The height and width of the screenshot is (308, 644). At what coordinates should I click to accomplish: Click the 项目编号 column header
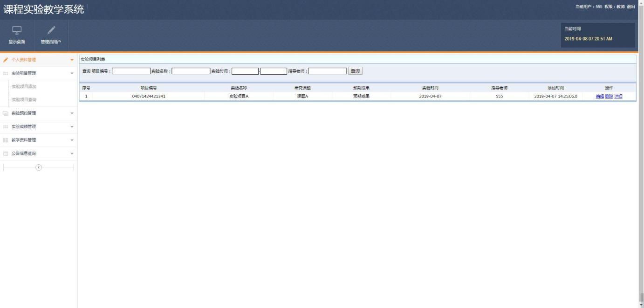click(x=149, y=88)
